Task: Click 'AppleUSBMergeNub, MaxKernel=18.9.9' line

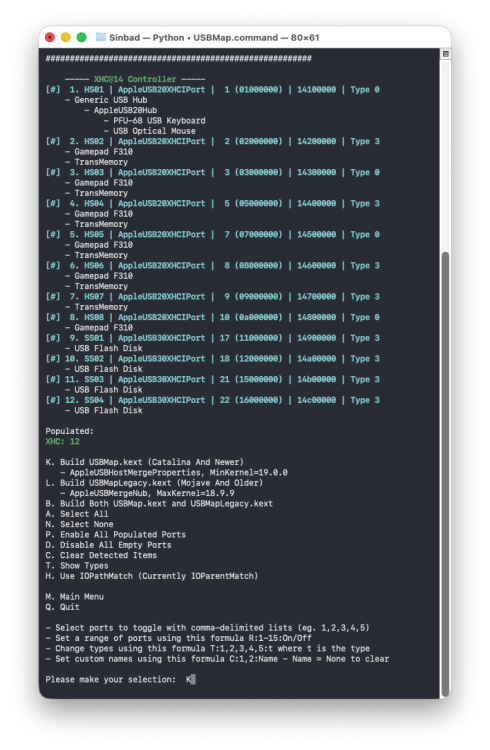Action: [147, 493]
